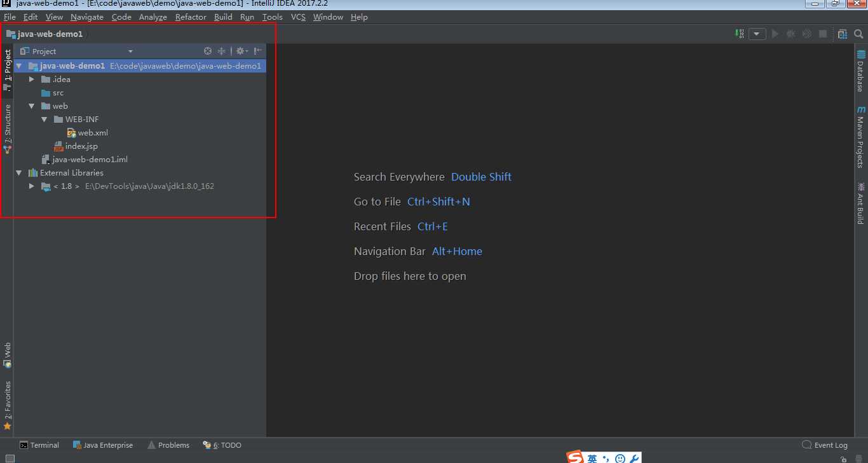Click the Hector inspector status icon

(860, 459)
